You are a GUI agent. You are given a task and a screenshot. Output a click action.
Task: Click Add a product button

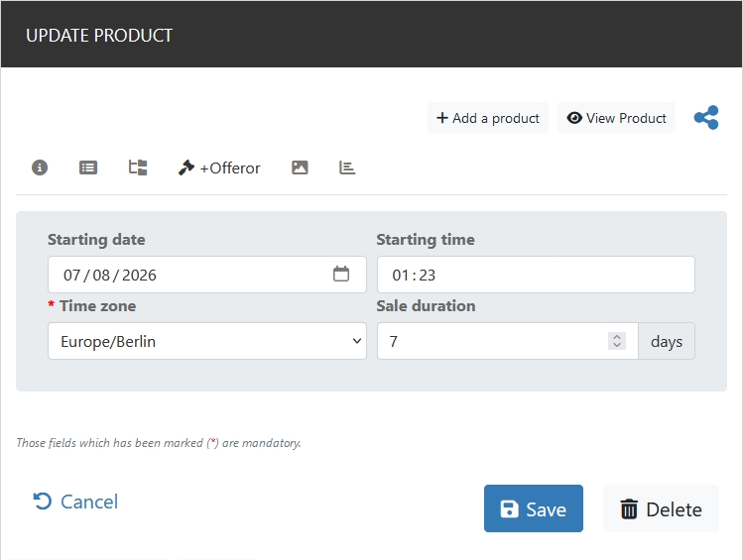coord(488,118)
